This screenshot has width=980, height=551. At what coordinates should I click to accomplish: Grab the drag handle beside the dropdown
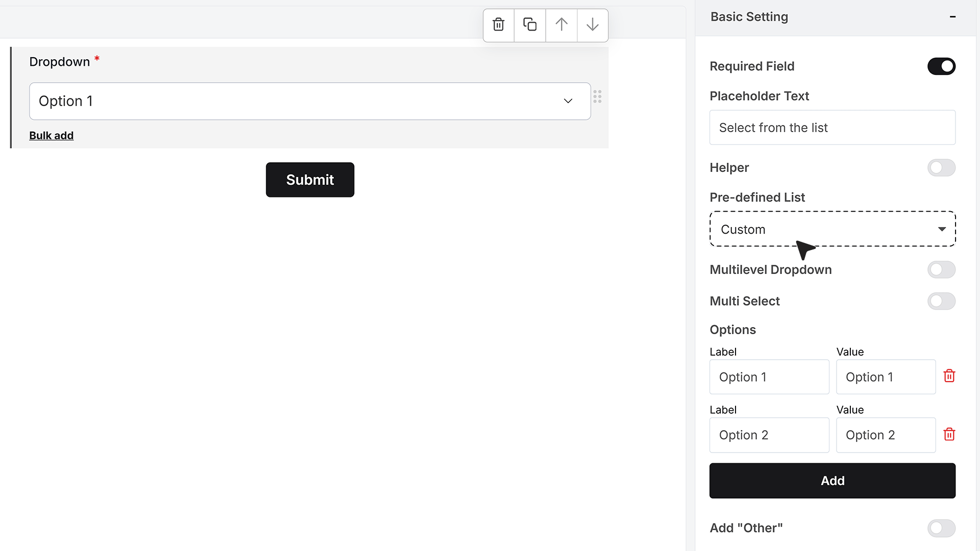[597, 97]
